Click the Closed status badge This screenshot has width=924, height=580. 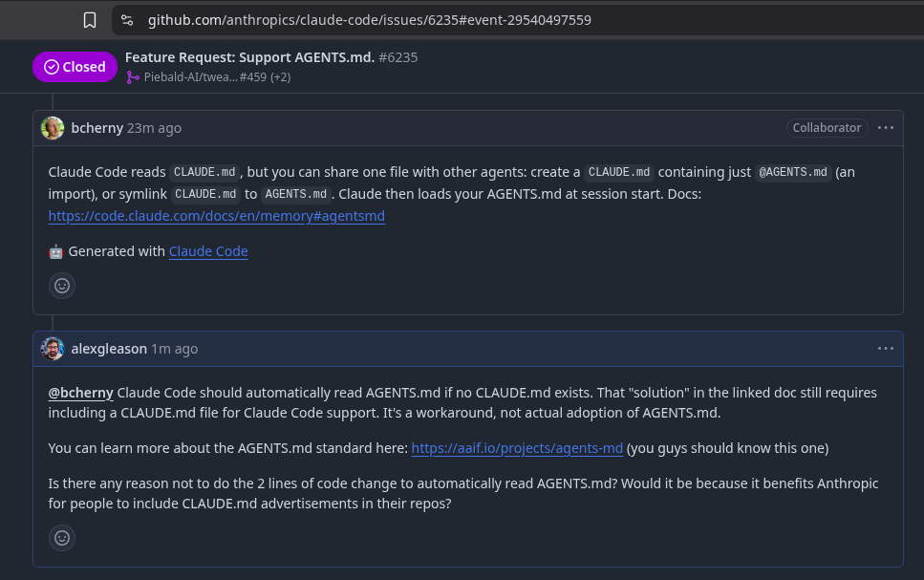75,67
